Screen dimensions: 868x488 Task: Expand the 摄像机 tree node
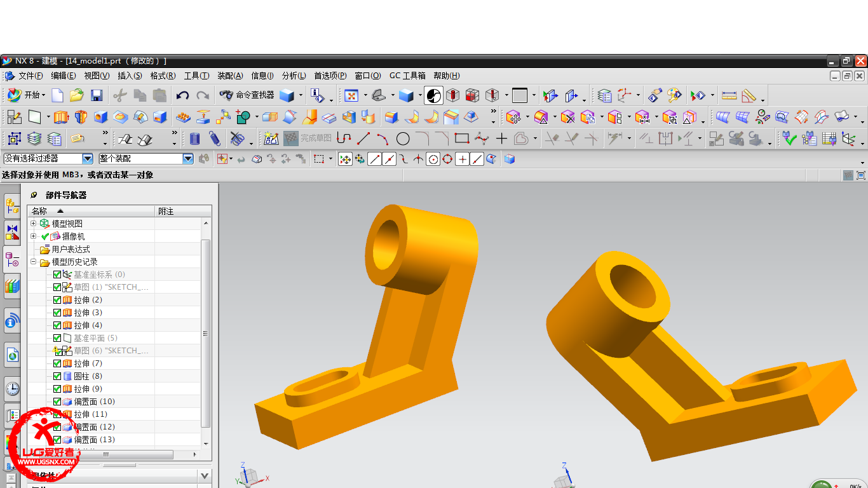34,236
